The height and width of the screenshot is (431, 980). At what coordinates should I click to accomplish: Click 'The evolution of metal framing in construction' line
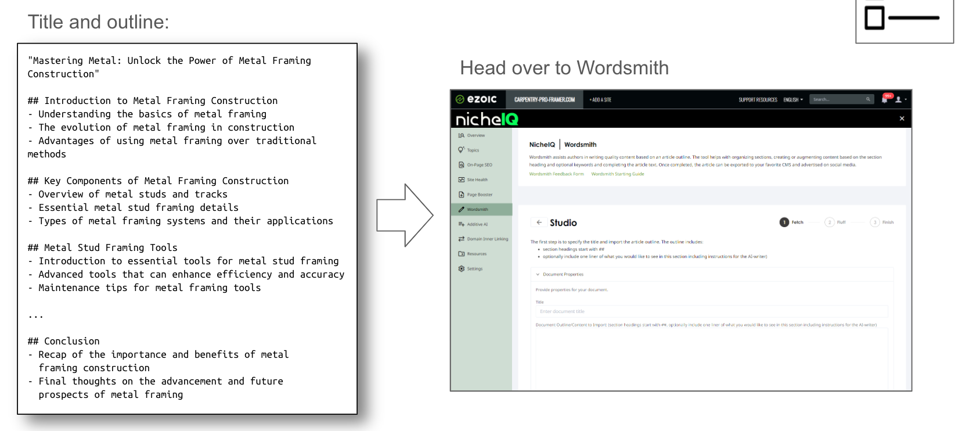click(x=161, y=127)
